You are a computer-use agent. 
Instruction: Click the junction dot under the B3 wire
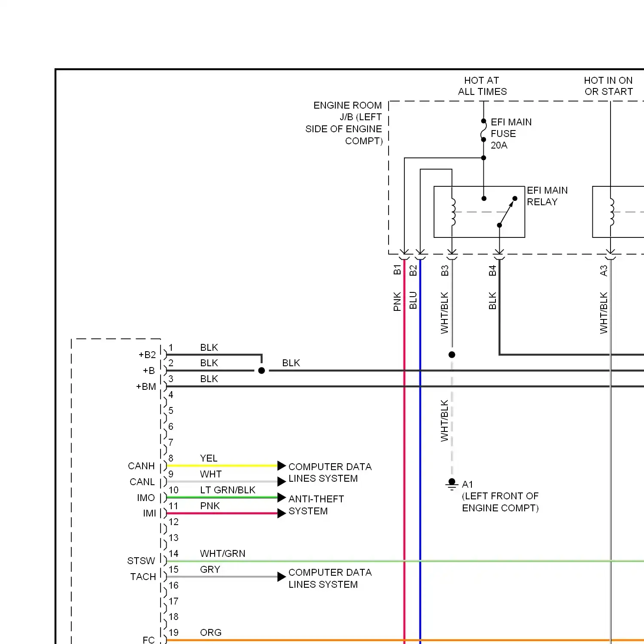tap(452, 355)
